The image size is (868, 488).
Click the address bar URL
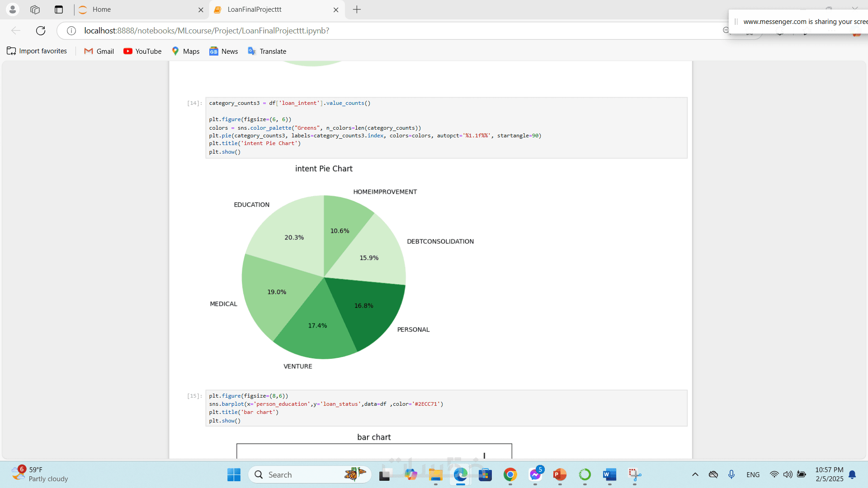coord(207,31)
